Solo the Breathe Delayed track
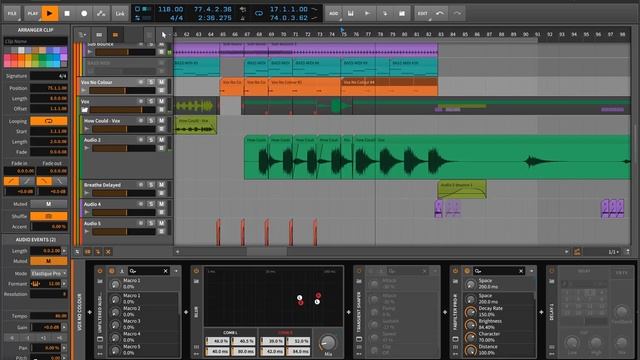This screenshot has height=360, width=640. pos(151,184)
